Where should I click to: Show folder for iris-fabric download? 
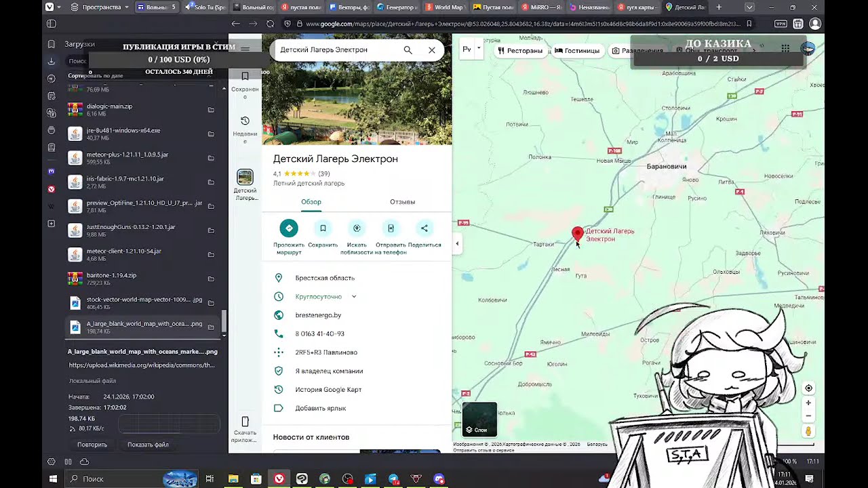click(x=211, y=182)
